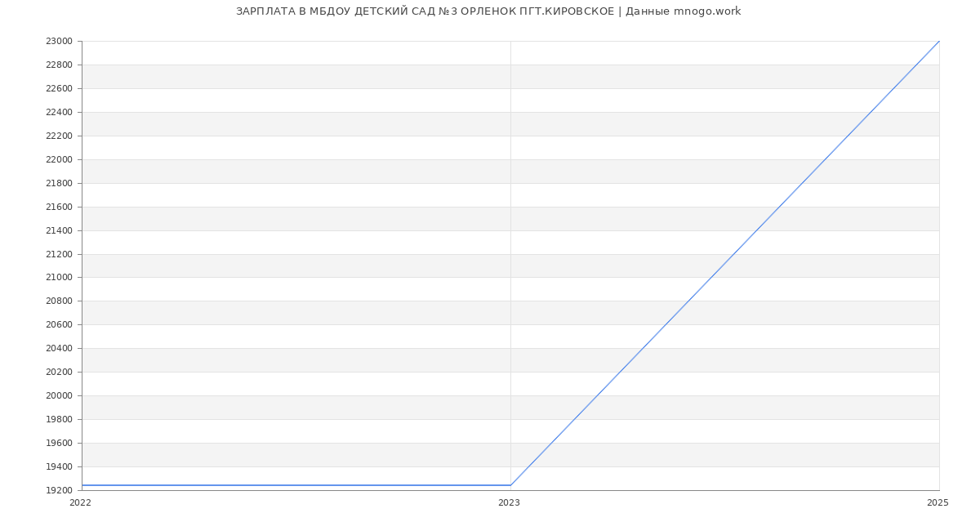The image size is (980, 531).
Task: Select the line's starting point at 2022
Action: click(x=82, y=485)
